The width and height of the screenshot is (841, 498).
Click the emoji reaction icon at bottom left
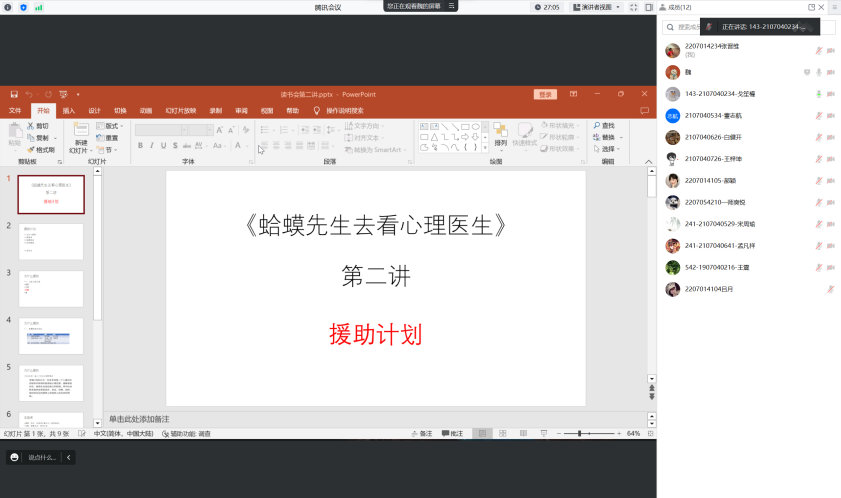pos(15,457)
